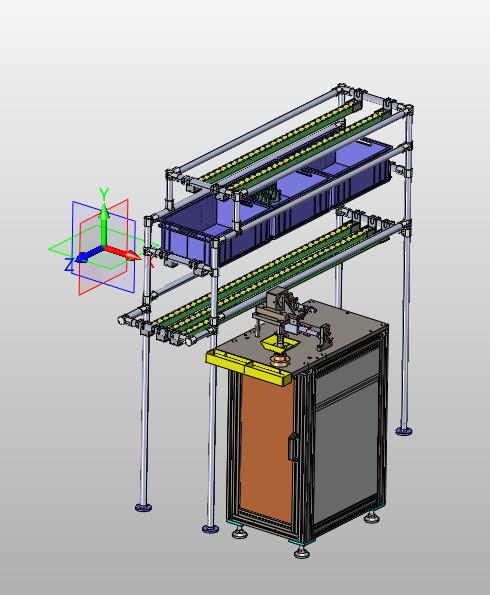Click the Y axis label
The image size is (490, 595).
tap(104, 194)
